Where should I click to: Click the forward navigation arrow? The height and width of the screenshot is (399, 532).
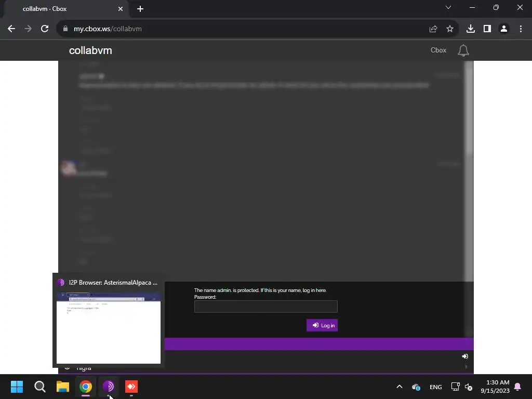pos(28,29)
